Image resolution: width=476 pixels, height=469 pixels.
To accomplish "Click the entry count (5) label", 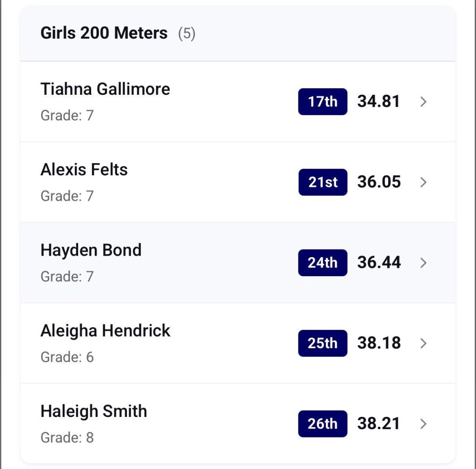I will 187,34.
